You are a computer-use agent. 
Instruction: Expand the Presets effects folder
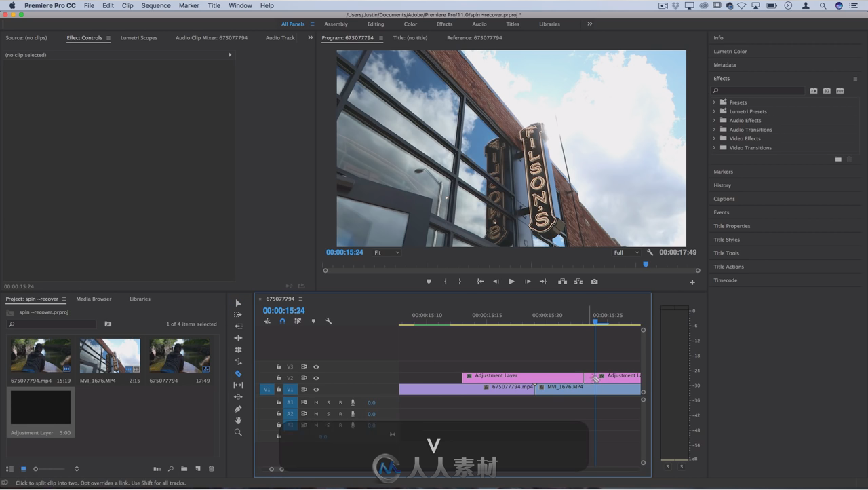[x=714, y=102]
